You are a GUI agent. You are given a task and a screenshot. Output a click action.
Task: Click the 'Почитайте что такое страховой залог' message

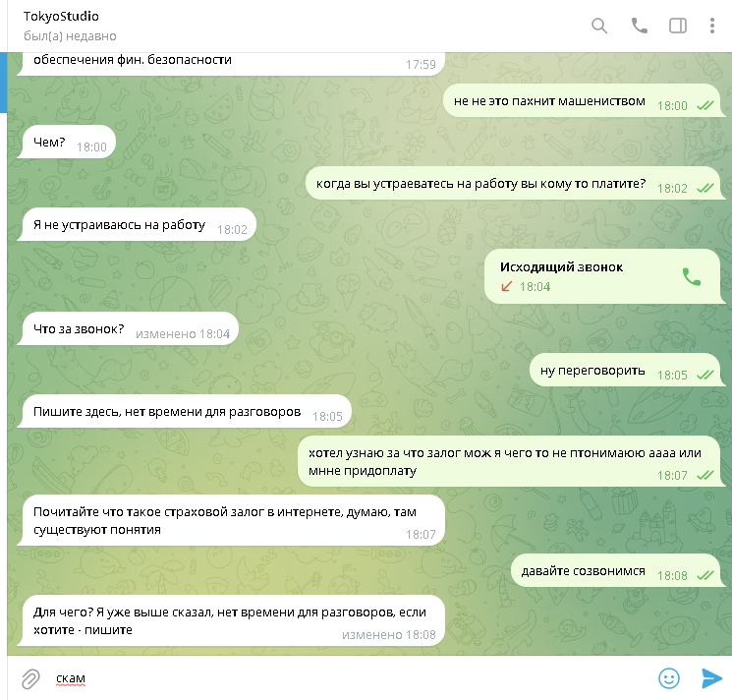(231, 521)
